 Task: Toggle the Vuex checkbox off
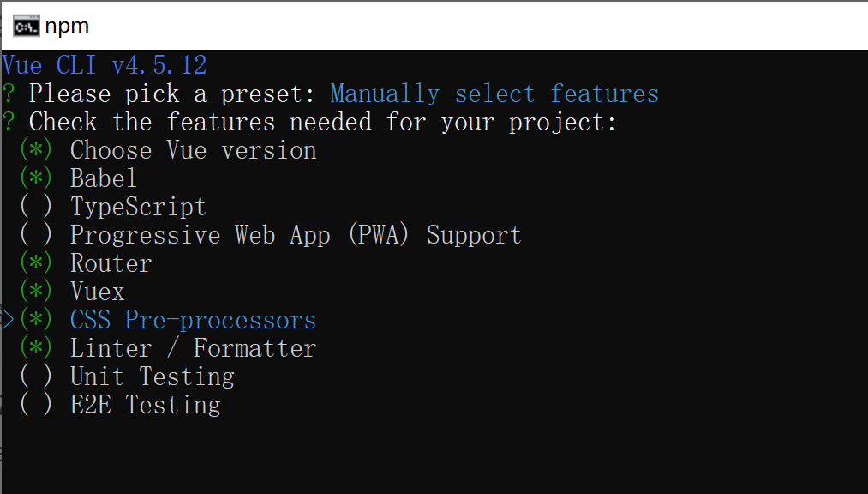coord(36,292)
